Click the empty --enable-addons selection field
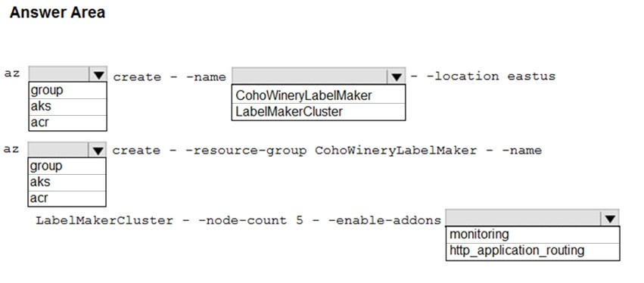The image size is (644, 283). click(x=523, y=218)
